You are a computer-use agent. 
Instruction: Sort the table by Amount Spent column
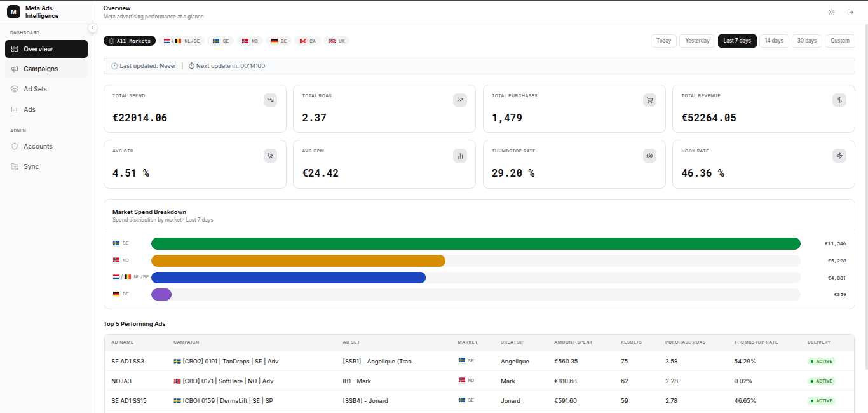tap(573, 342)
